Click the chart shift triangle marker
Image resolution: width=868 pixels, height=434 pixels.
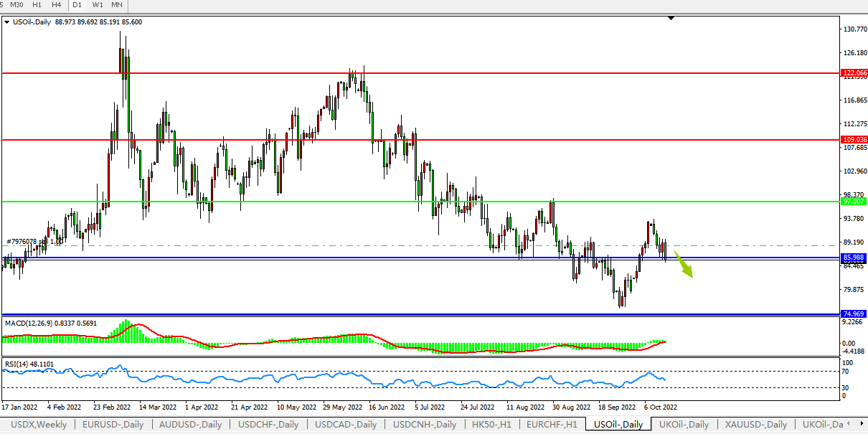[x=671, y=18]
